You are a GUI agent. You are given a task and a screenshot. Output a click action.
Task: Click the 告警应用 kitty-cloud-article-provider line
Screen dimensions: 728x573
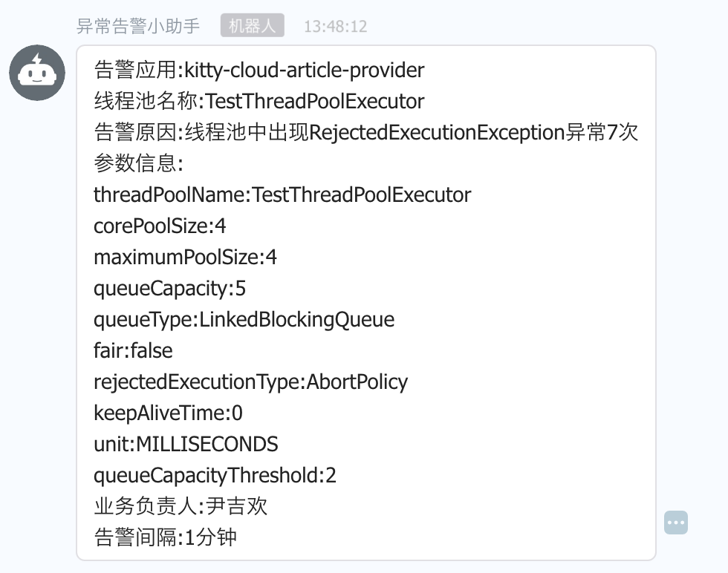pyautogui.click(x=259, y=71)
